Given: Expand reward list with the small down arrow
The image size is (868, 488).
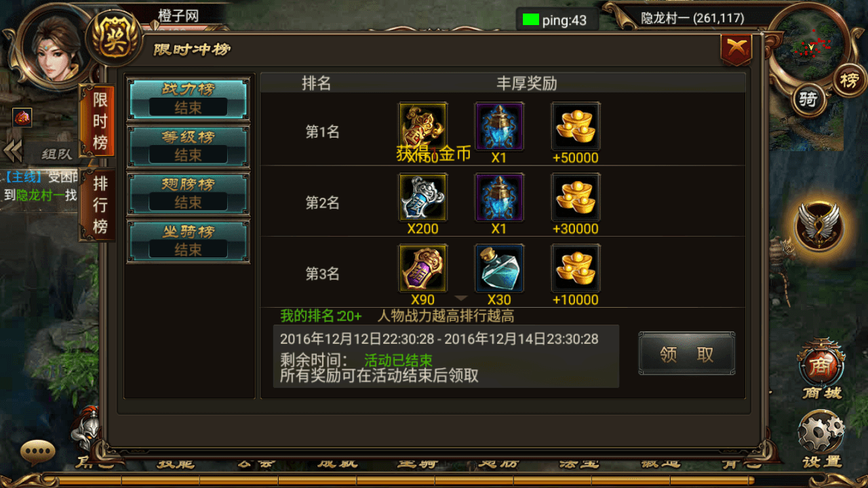Looking at the screenshot, I should [461, 298].
